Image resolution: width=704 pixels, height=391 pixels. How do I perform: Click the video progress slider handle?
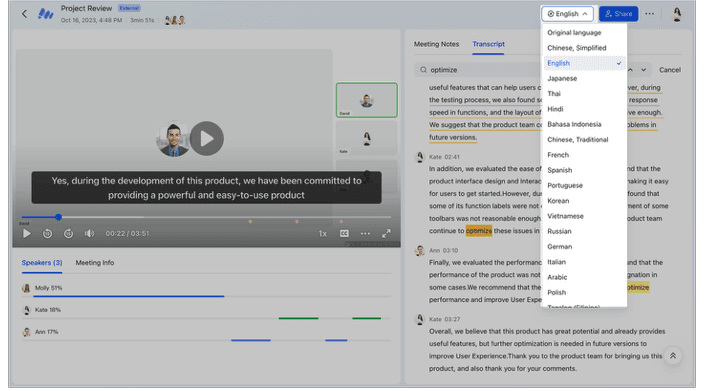pos(58,217)
